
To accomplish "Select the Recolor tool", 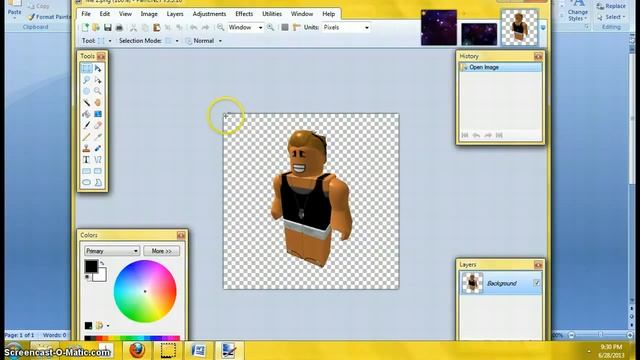I will 98,148.
